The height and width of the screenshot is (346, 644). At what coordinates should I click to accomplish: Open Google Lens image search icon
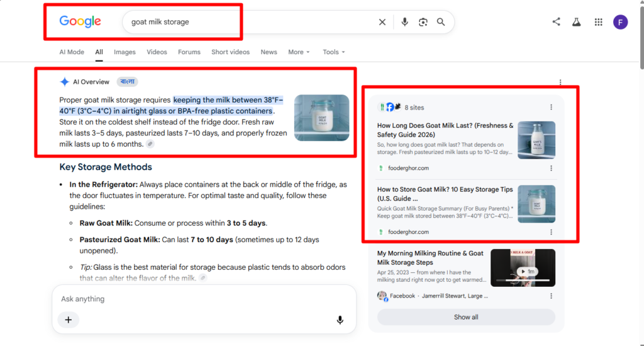[x=423, y=22]
